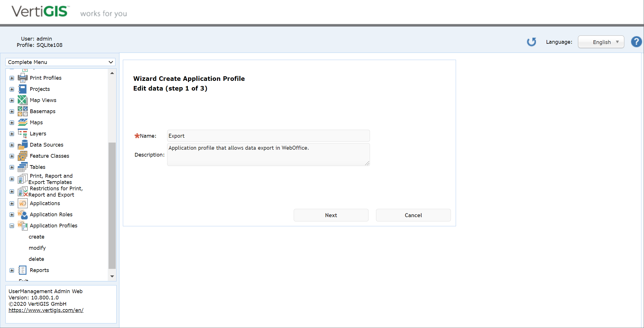Select the Print Profiles icon
The height and width of the screenshot is (328, 644).
[x=23, y=78]
